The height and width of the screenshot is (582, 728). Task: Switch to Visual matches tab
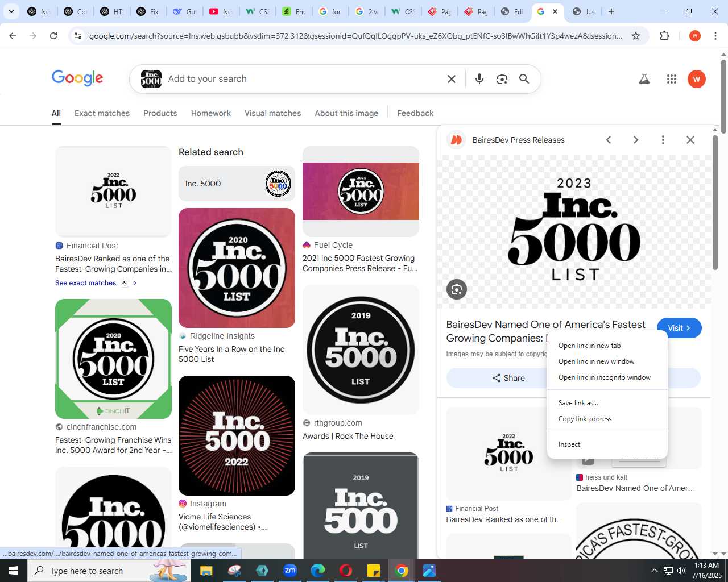tap(273, 113)
